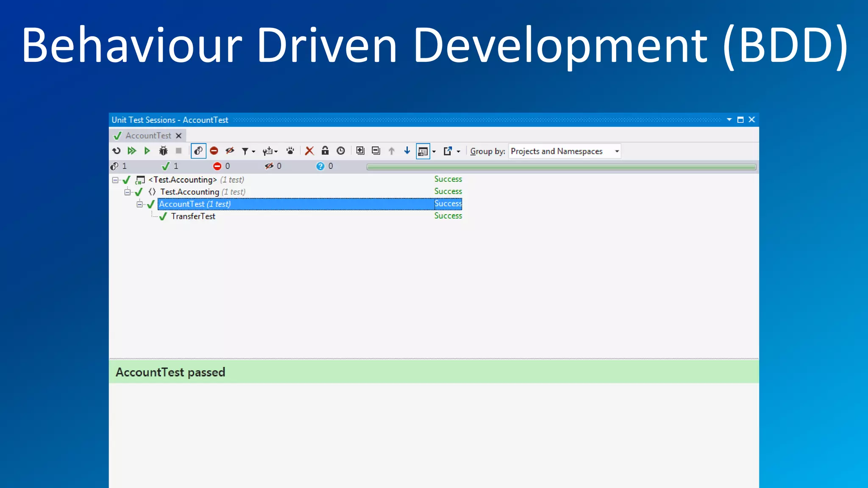
Task: Go to previous item with gray up arrow
Action: pyautogui.click(x=392, y=151)
